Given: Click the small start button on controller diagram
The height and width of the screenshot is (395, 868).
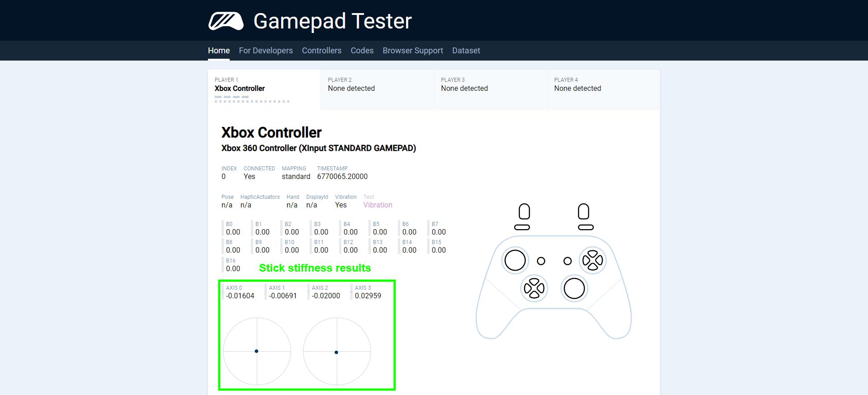Looking at the screenshot, I should pos(567,261).
